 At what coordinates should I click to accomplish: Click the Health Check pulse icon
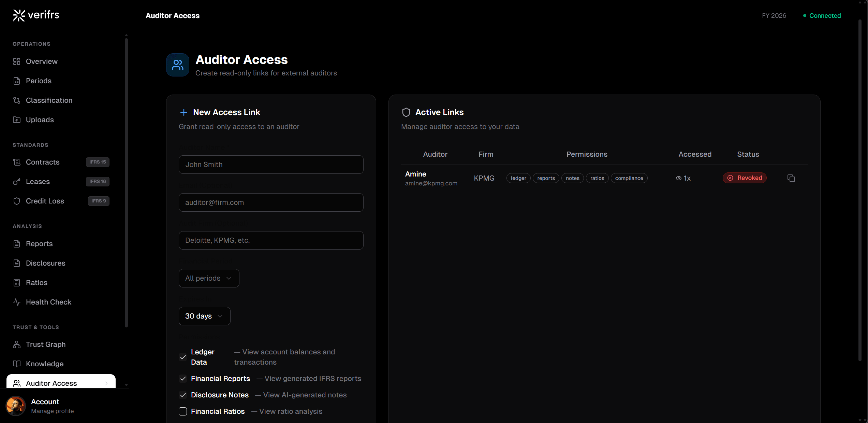(x=17, y=302)
